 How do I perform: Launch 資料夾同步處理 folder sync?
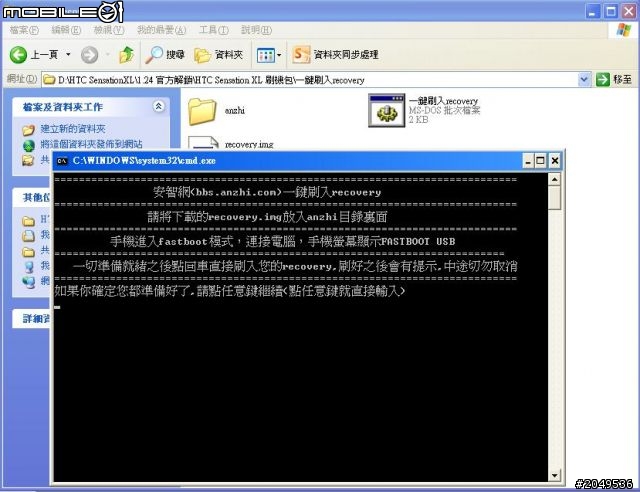click(x=336, y=54)
